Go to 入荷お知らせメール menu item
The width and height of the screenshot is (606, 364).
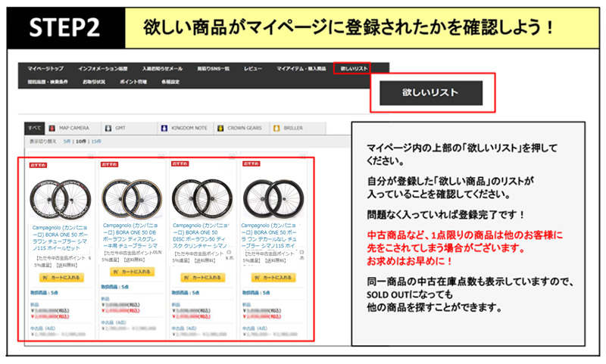click(x=162, y=68)
